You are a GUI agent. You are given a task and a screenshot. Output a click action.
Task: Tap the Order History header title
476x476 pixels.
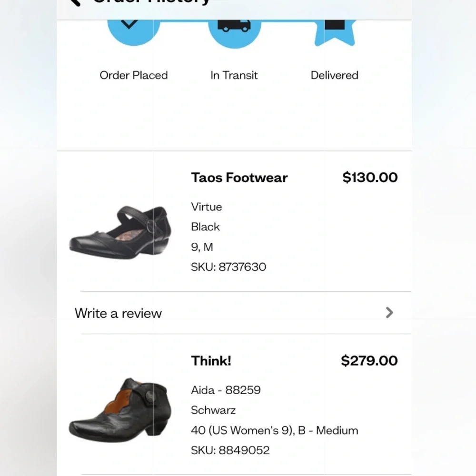151,2
